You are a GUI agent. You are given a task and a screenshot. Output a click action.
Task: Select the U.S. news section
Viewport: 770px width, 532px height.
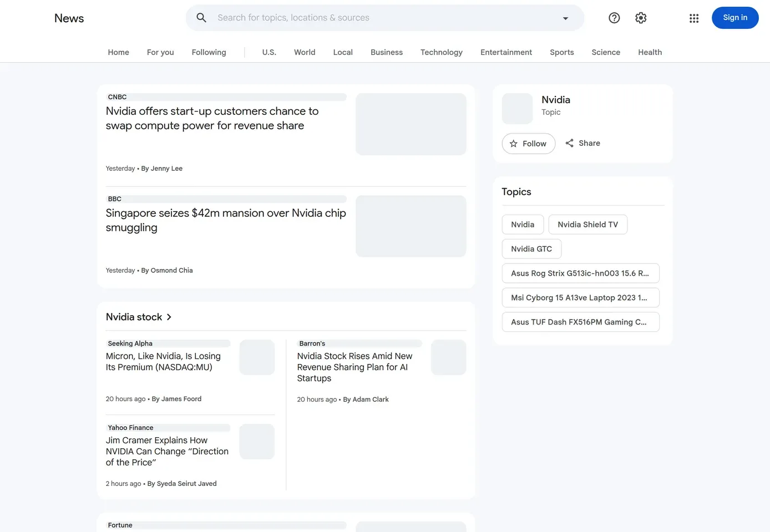269,52
